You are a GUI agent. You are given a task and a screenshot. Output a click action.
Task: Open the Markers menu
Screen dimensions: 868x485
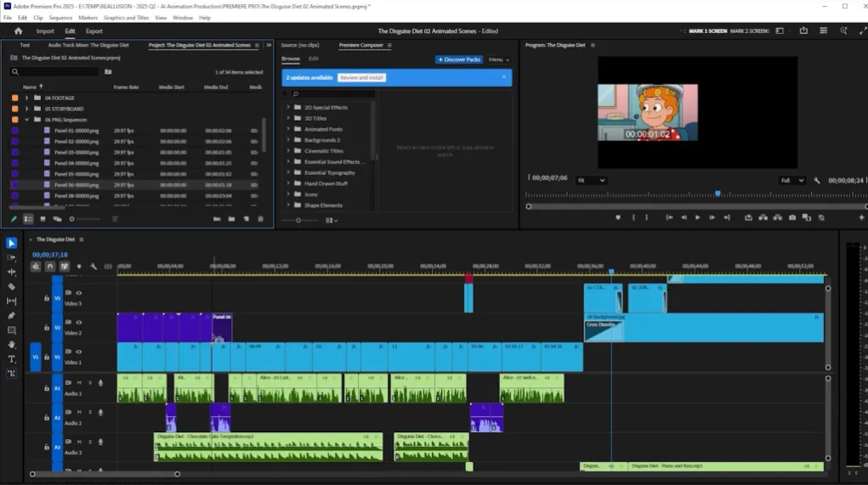pyautogui.click(x=88, y=18)
